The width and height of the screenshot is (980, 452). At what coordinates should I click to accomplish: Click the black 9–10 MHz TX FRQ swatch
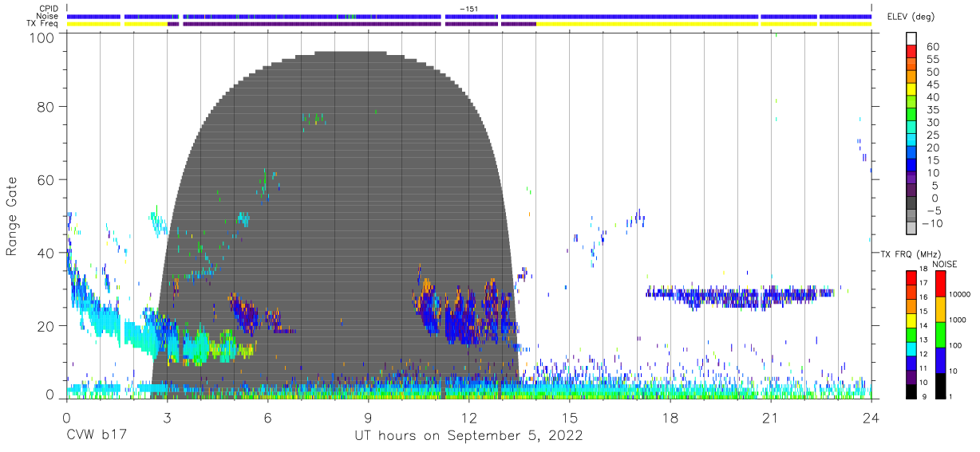click(x=911, y=391)
